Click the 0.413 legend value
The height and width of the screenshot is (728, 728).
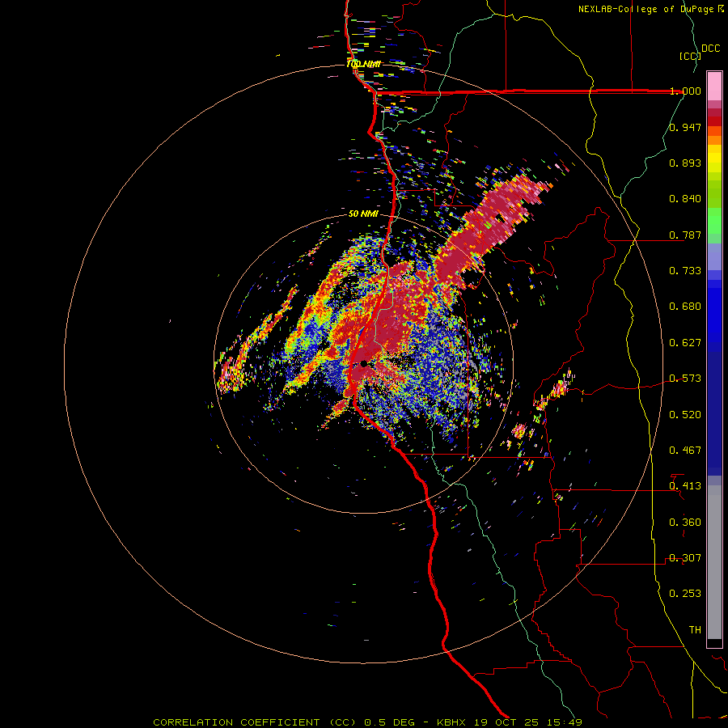685,486
